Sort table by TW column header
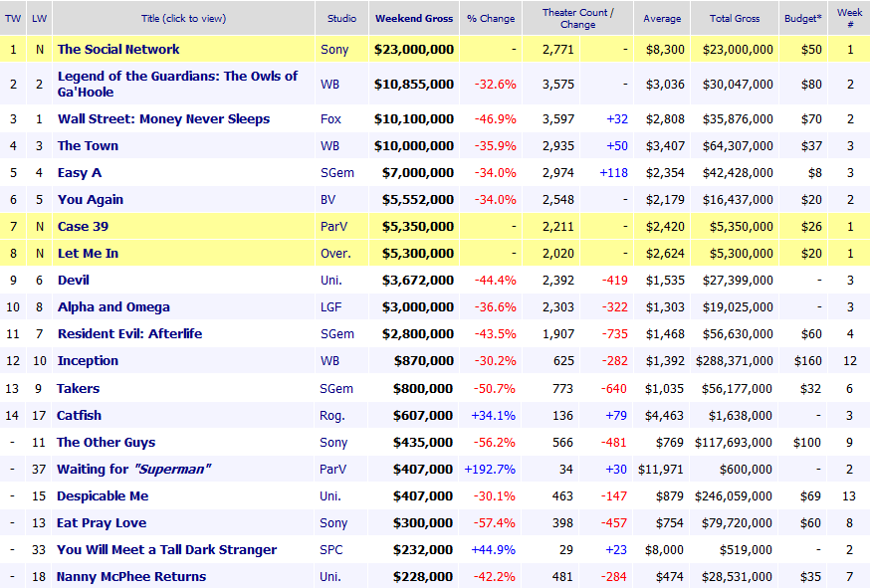Viewport: 870px width, 588px height. [x=13, y=18]
